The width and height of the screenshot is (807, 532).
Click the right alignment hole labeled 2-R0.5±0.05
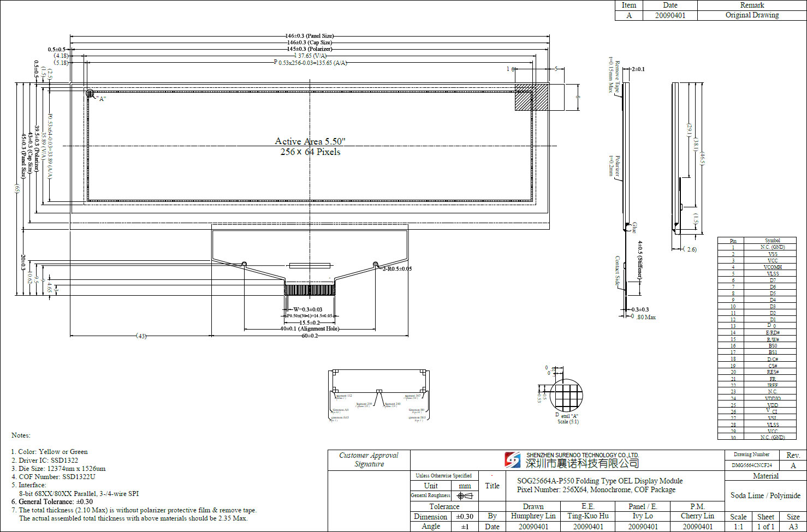[x=376, y=265]
